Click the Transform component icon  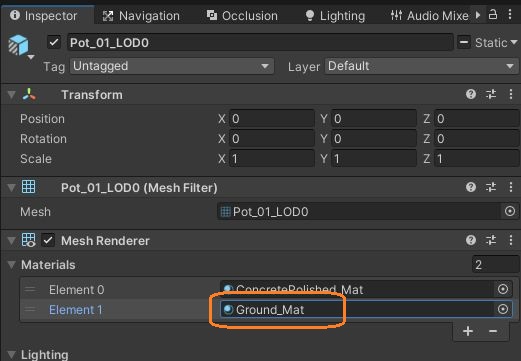29,95
